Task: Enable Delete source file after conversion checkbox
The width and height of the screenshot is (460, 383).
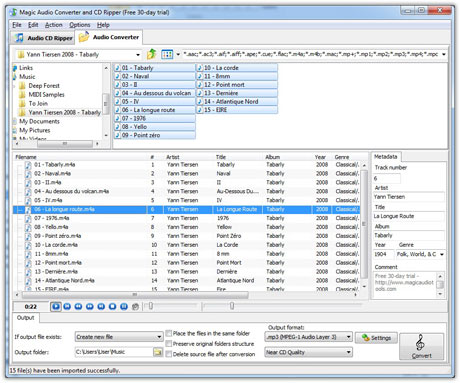Action: tap(169, 354)
